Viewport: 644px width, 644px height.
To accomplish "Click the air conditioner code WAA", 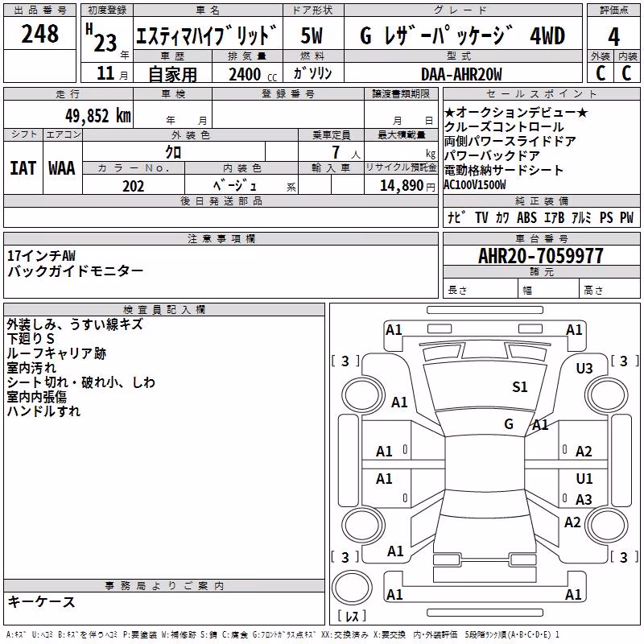I will pyautogui.click(x=62, y=168).
